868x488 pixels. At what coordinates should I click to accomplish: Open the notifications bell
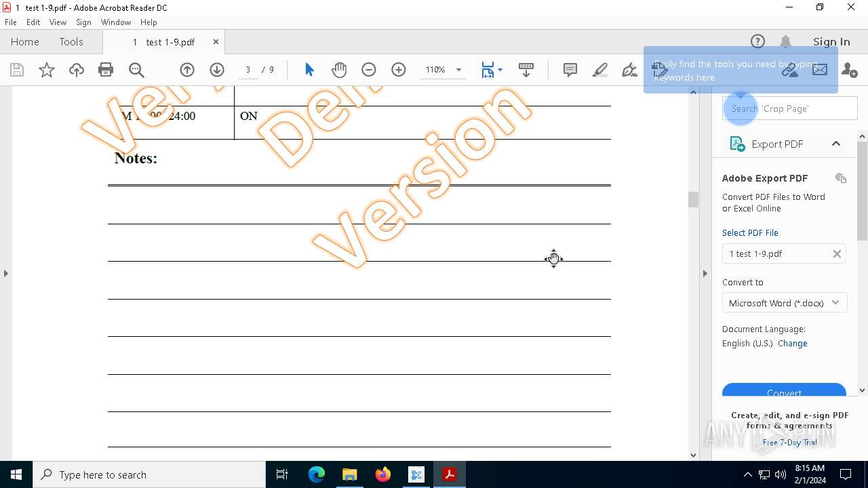point(785,42)
